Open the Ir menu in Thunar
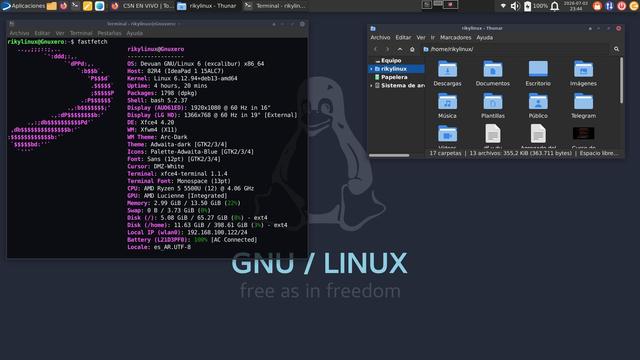Image resolution: width=640 pixels, height=360 pixels. (x=433, y=37)
